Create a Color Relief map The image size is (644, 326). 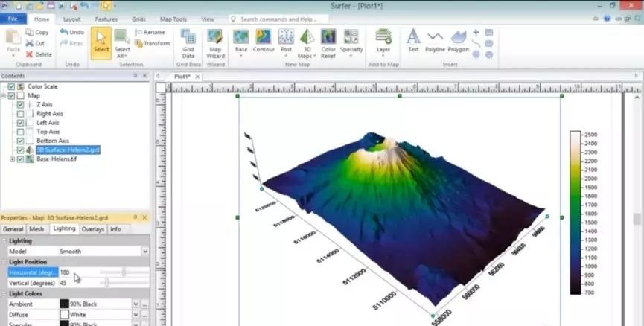coord(328,44)
